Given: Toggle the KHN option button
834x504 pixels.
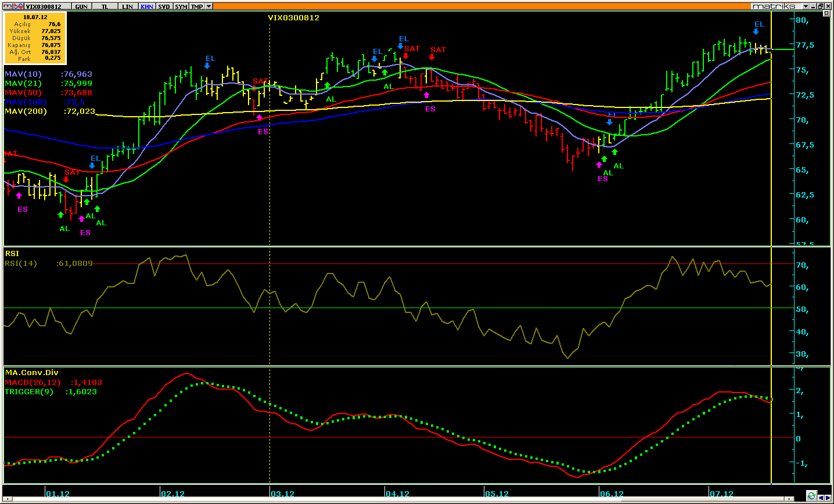Looking at the screenshot, I should [x=147, y=6].
